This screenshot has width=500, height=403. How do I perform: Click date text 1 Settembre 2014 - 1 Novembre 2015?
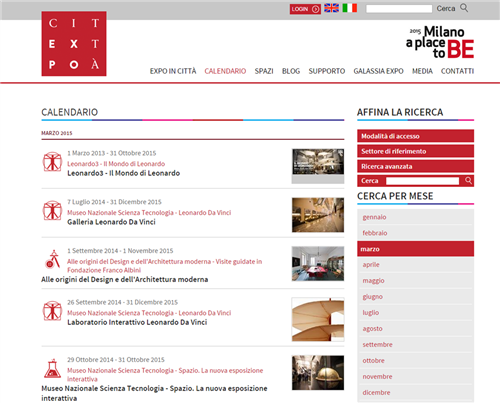(120, 251)
